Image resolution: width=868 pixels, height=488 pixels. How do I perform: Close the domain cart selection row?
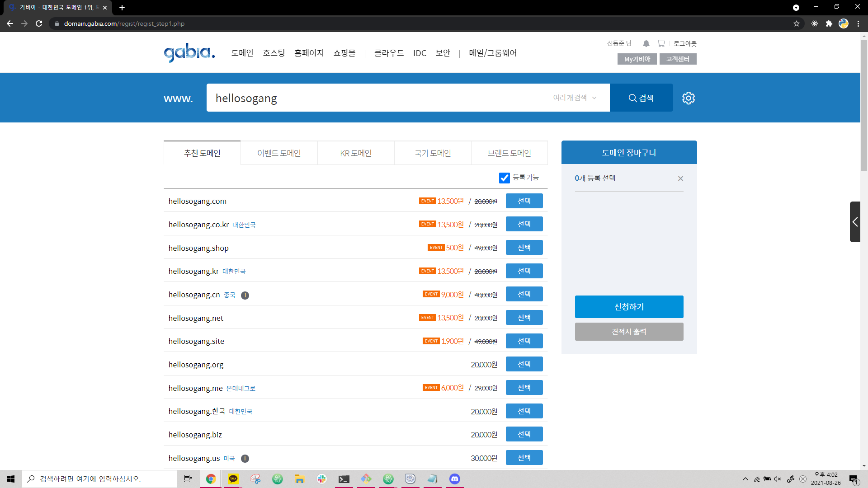click(x=680, y=178)
